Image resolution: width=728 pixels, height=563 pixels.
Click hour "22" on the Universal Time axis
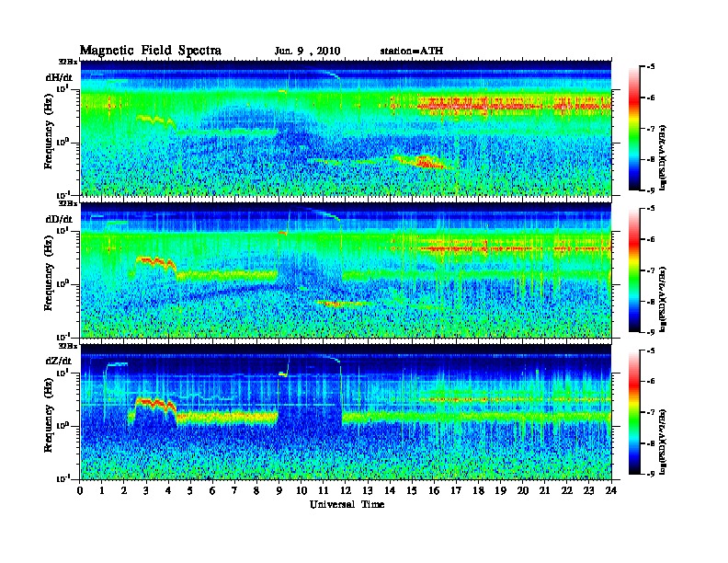click(x=567, y=491)
